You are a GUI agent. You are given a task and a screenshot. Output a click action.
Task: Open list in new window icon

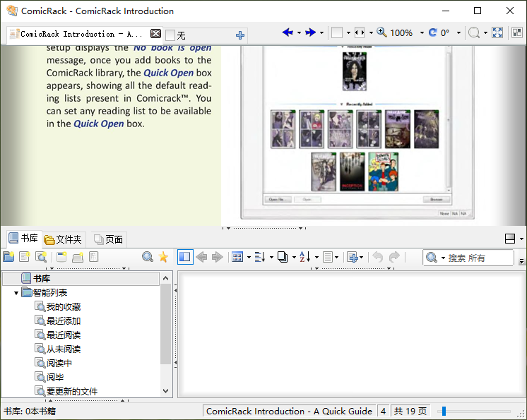(61, 257)
